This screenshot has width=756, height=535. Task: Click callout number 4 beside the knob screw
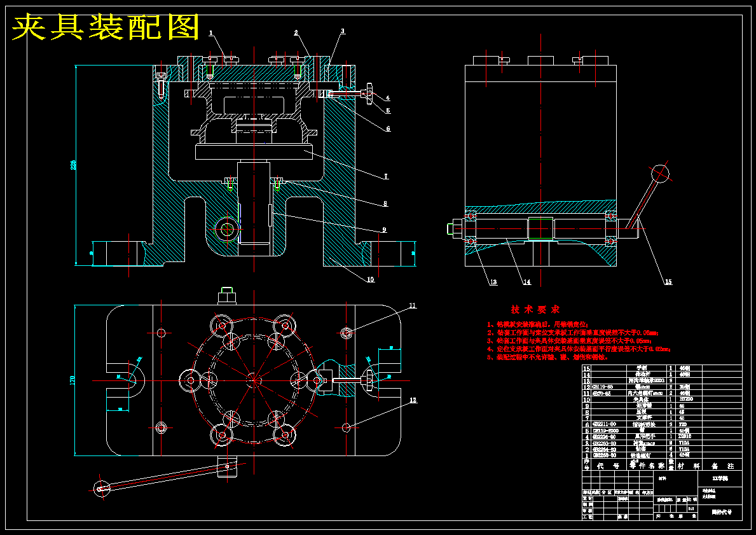tap(387, 98)
